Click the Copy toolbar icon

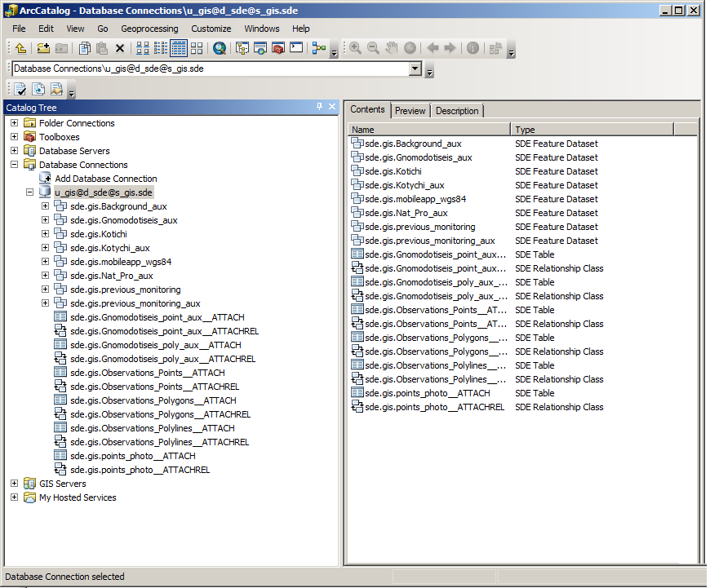[x=84, y=48]
